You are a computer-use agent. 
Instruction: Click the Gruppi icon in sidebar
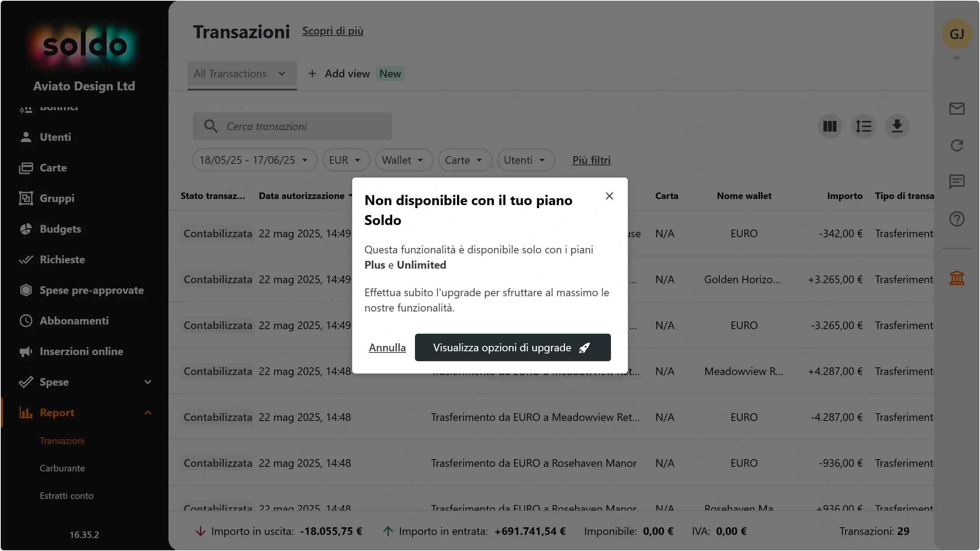pyautogui.click(x=26, y=198)
